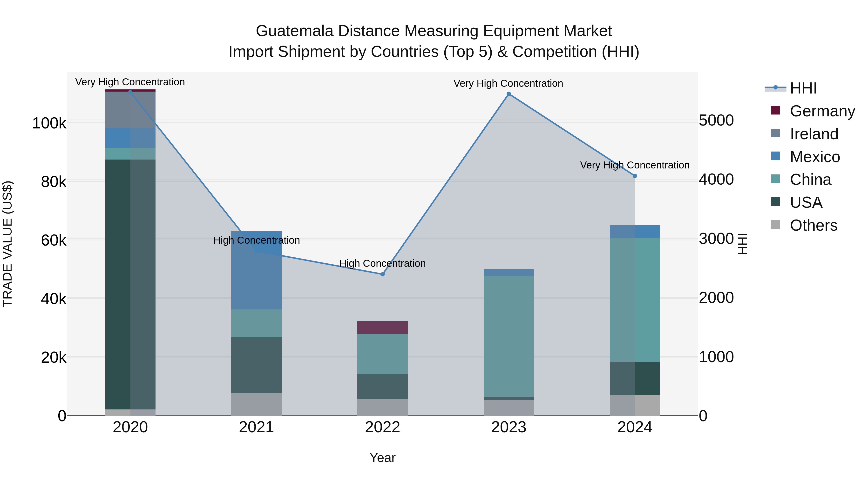Click the China teal legend swatch

(x=775, y=179)
